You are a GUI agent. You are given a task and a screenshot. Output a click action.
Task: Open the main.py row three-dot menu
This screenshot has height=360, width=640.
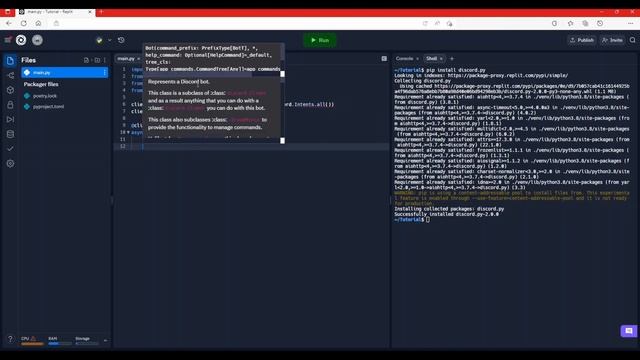coord(104,73)
